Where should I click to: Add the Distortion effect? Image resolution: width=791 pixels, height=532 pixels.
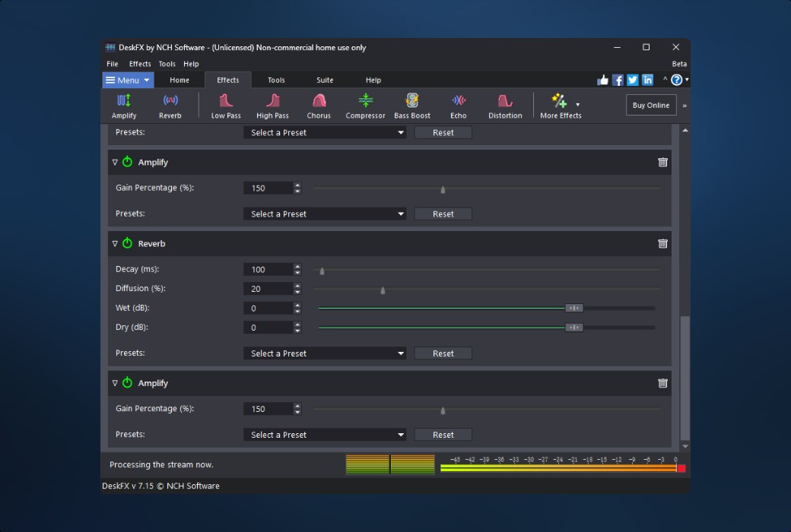(x=505, y=106)
